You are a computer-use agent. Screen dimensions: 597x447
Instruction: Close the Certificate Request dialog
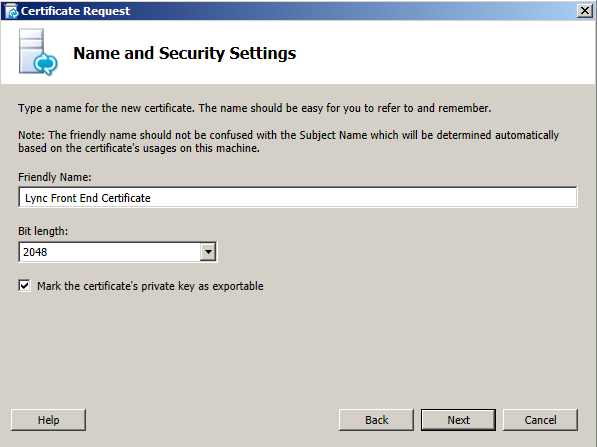click(x=585, y=11)
